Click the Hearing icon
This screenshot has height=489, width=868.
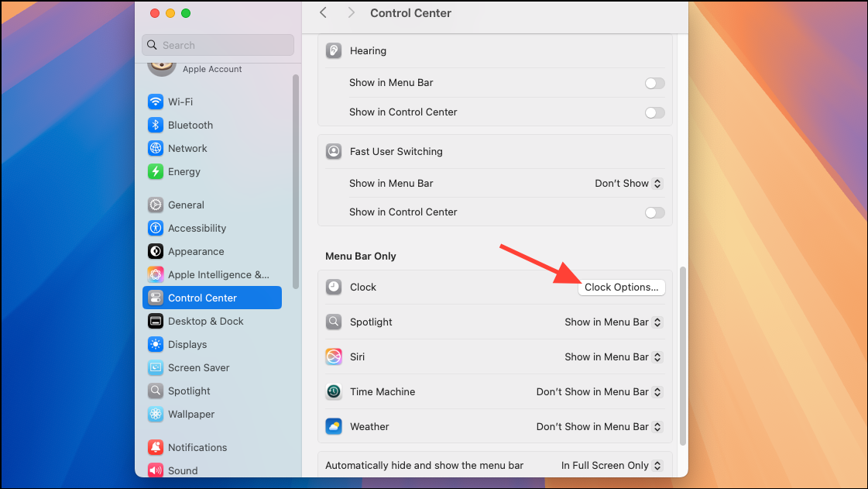333,50
